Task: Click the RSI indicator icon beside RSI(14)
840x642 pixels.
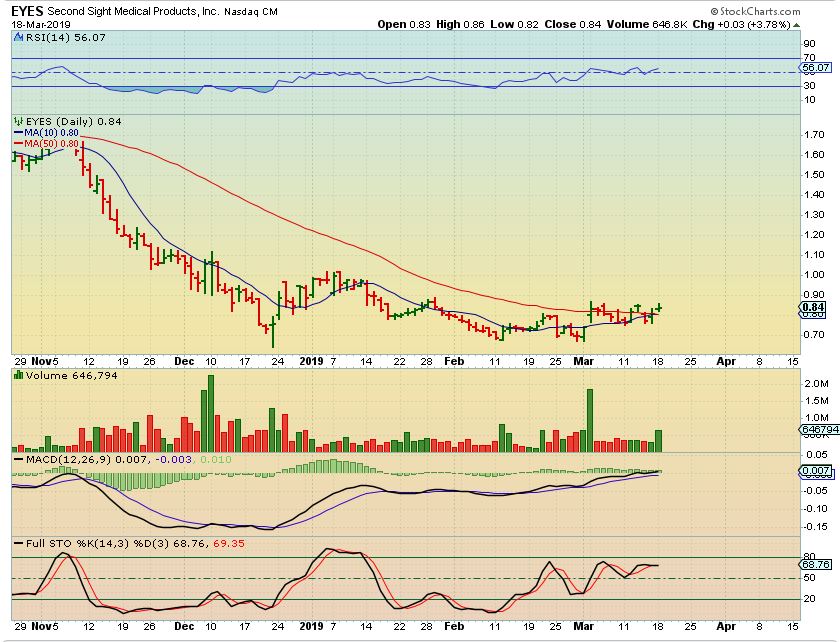Action: click(19, 38)
